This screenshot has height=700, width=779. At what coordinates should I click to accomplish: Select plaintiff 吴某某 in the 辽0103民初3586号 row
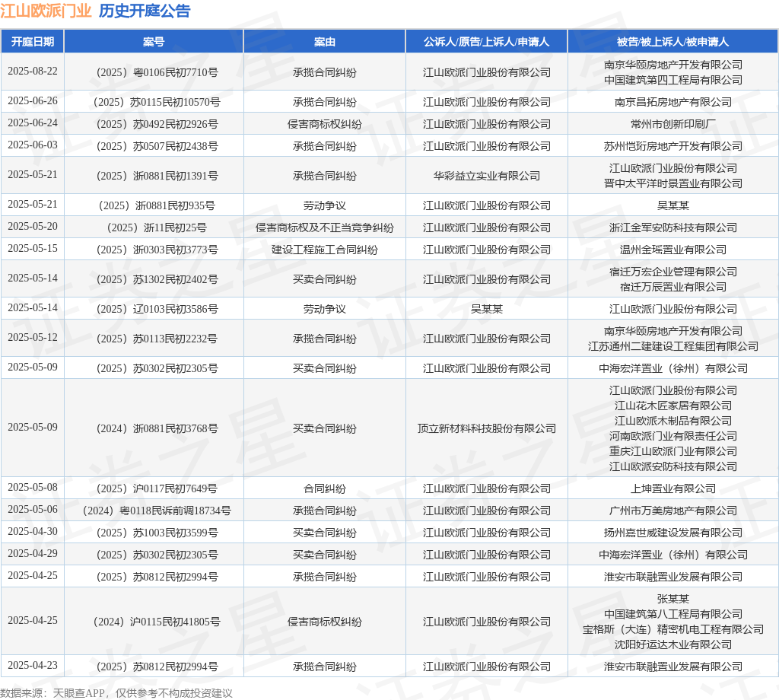[487, 309]
